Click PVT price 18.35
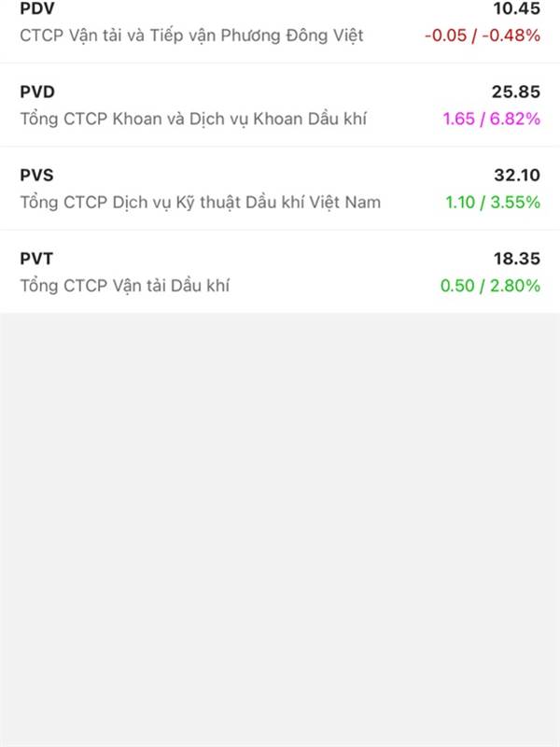The height and width of the screenshot is (747, 560). tap(517, 259)
